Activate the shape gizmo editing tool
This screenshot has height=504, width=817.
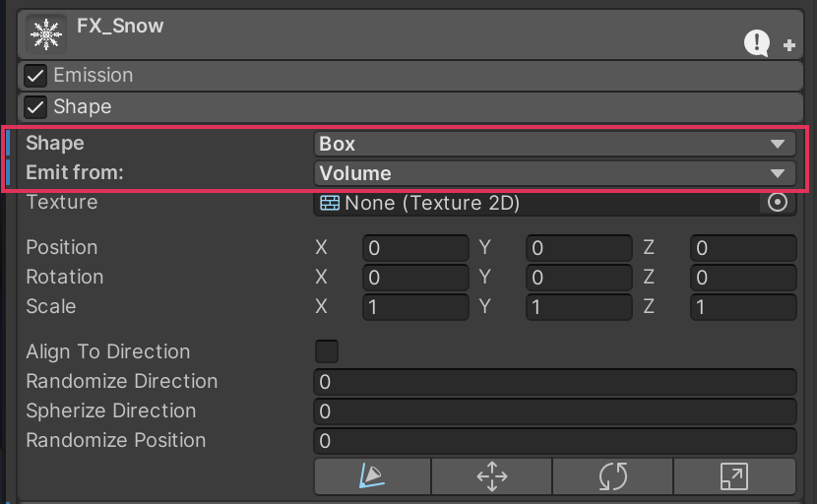pyautogui.click(x=372, y=477)
